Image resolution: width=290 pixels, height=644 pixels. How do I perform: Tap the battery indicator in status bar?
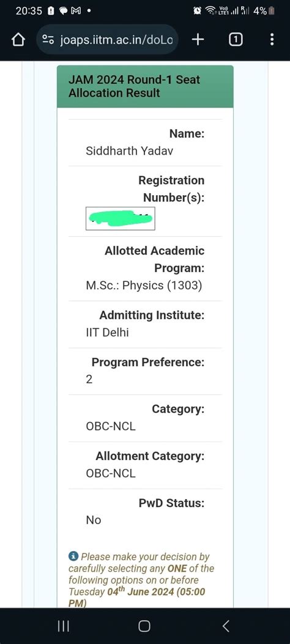pyautogui.click(x=271, y=11)
